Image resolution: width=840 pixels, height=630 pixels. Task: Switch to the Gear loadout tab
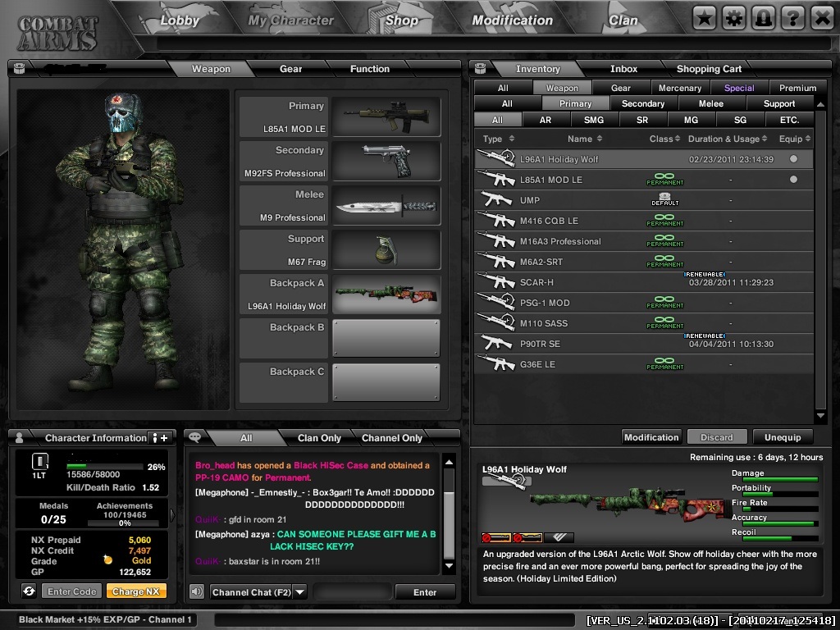pyautogui.click(x=290, y=69)
